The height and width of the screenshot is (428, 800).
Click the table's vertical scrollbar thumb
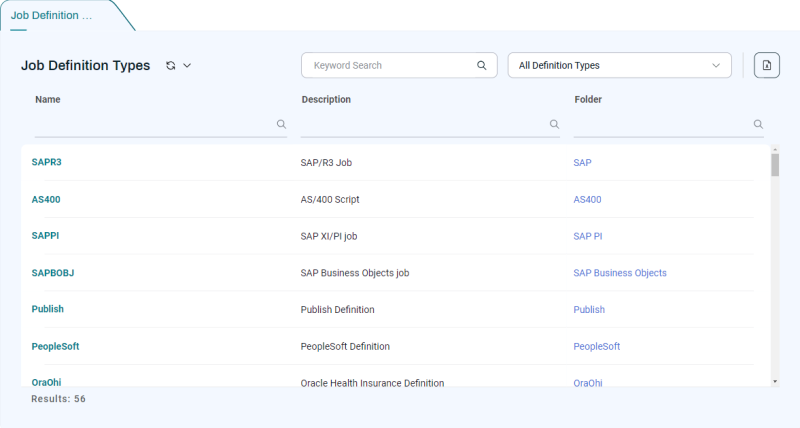coord(775,165)
